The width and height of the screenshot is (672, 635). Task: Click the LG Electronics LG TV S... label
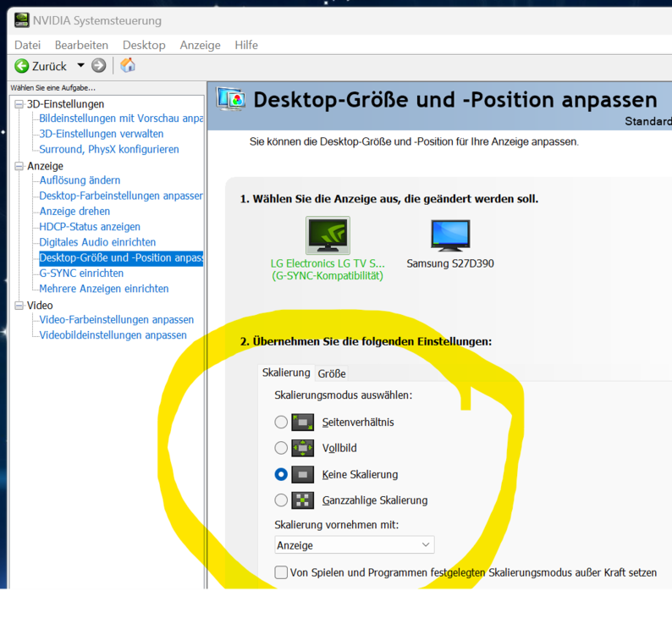click(328, 269)
